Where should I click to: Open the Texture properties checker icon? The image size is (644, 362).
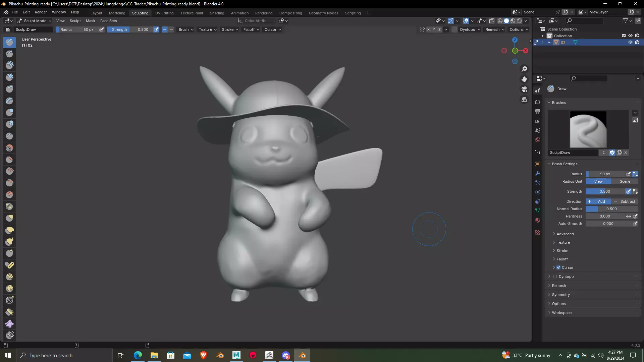point(538,232)
